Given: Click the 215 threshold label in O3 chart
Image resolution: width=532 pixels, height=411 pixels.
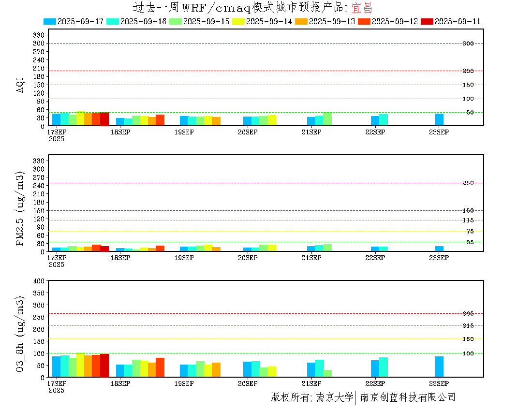Looking at the screenshot, I should click(468, 326).
